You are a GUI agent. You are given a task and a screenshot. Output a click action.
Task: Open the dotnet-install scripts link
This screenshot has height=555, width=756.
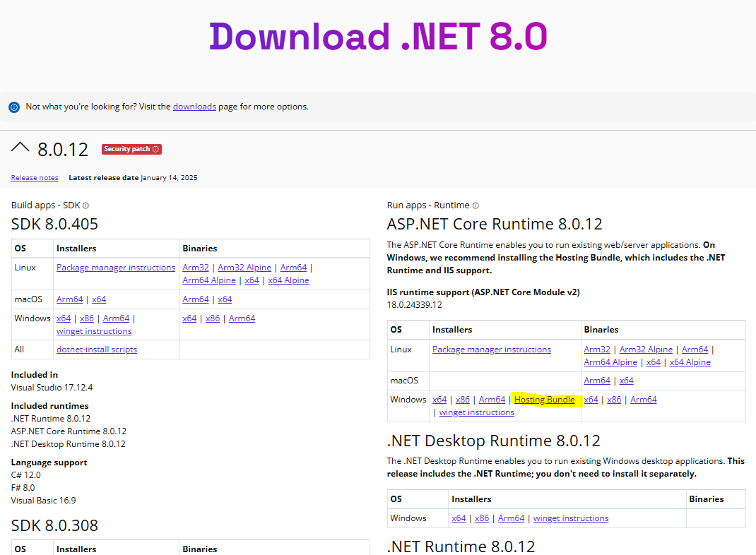click(96, 349)
